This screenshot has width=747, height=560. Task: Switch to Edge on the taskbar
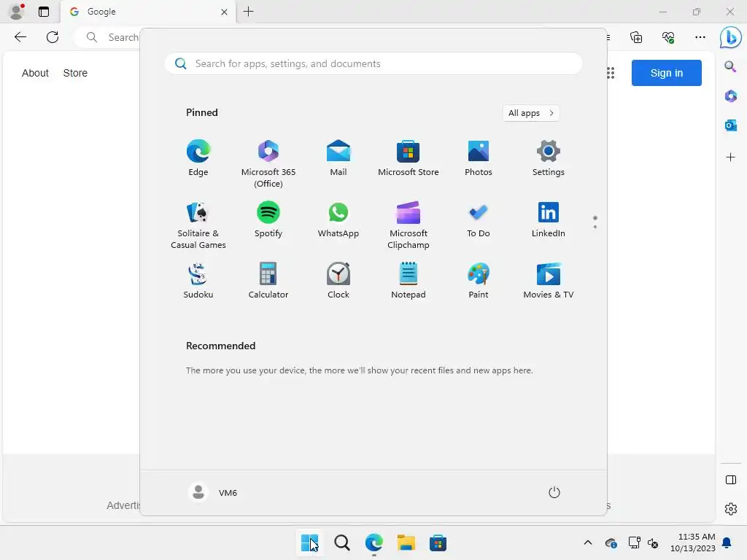374,542
